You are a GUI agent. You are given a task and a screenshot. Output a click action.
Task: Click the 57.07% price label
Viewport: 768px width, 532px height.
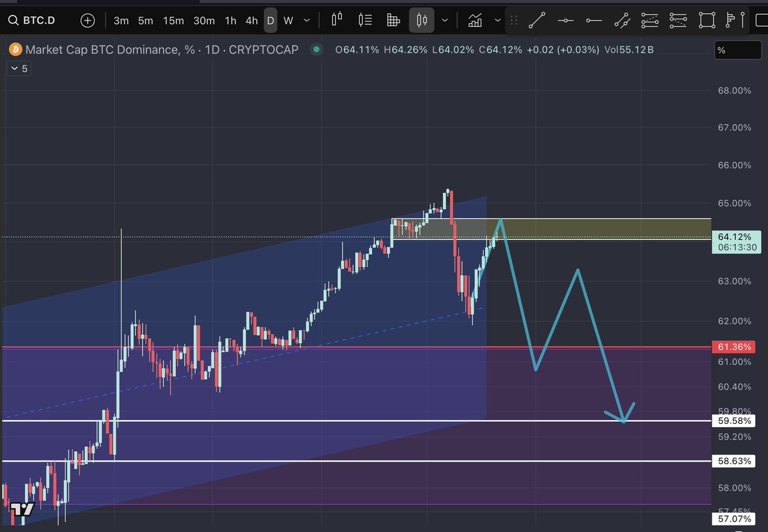click(x=735, y=518)
